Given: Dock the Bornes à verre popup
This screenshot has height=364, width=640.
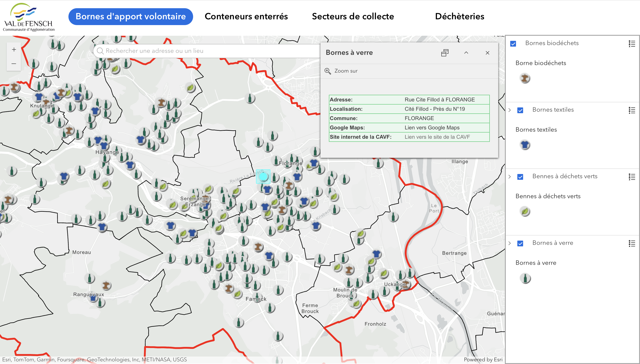Looking at the screenshot, I should click(x=445, y=53).
